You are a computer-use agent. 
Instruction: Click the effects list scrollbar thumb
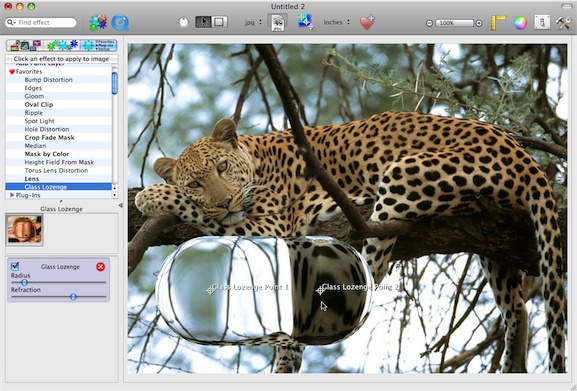pos(114,83)
